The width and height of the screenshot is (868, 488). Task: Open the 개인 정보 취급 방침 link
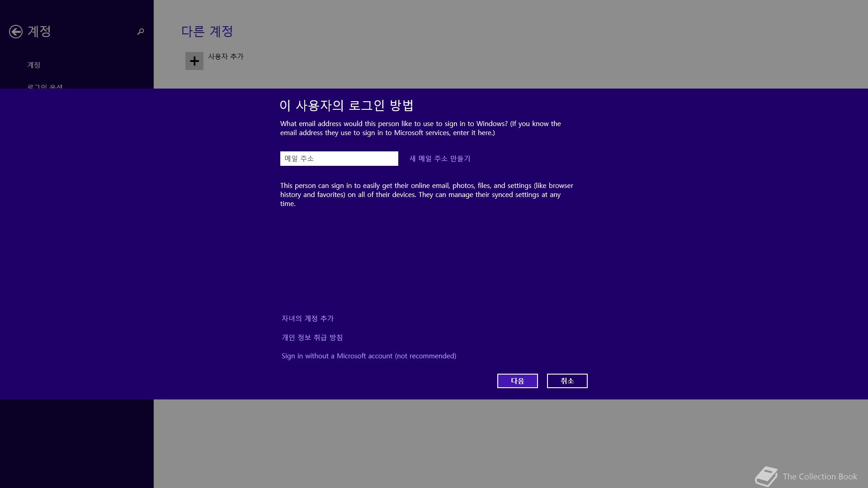click(x=312, y=338)
